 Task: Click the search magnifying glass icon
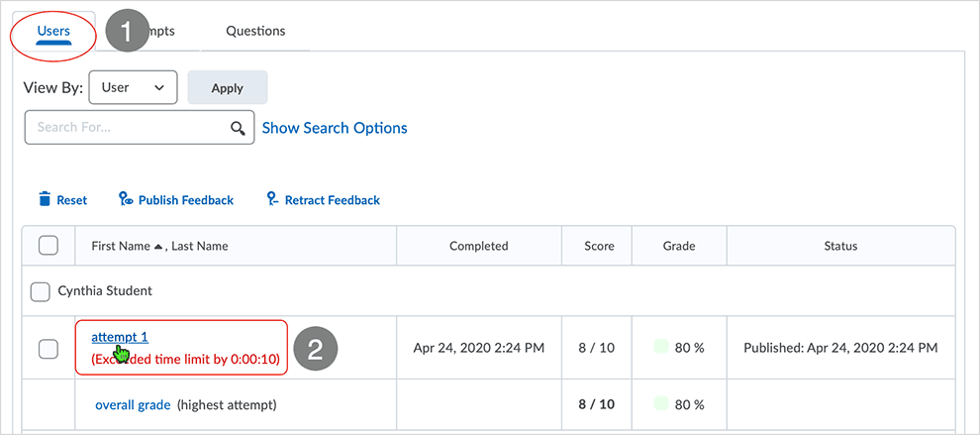pyautogui.click(x=238, y=128)
